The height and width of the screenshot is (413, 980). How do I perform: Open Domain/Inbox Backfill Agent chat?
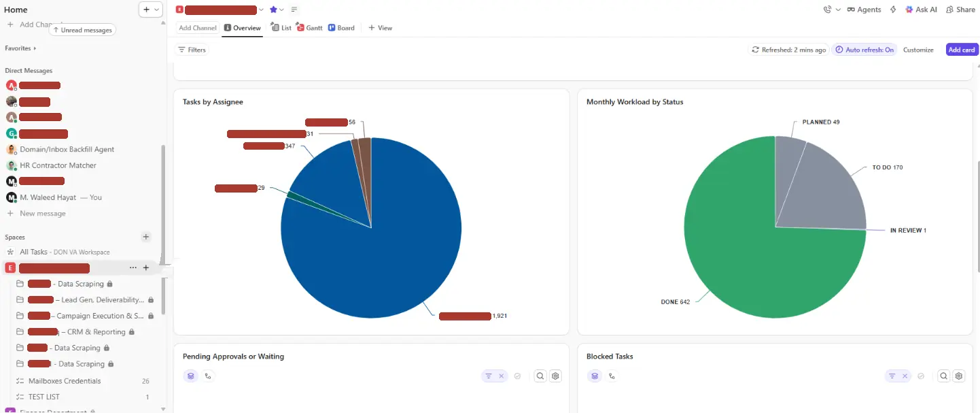tap(67, 149)
